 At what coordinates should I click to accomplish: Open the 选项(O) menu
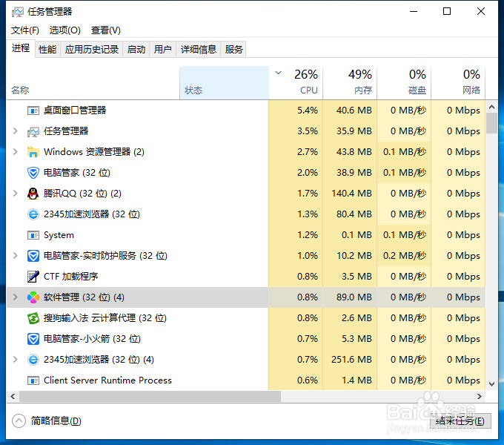coord(65,30)
